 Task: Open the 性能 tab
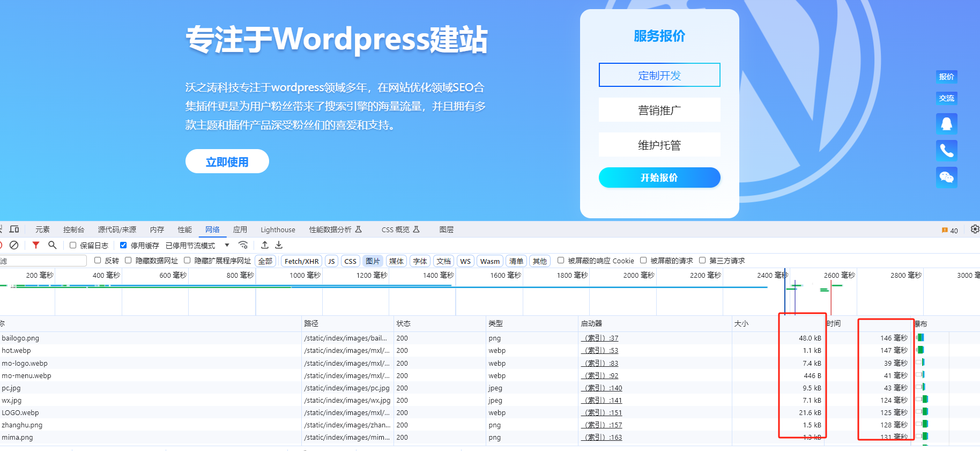[x=185, y=230]
